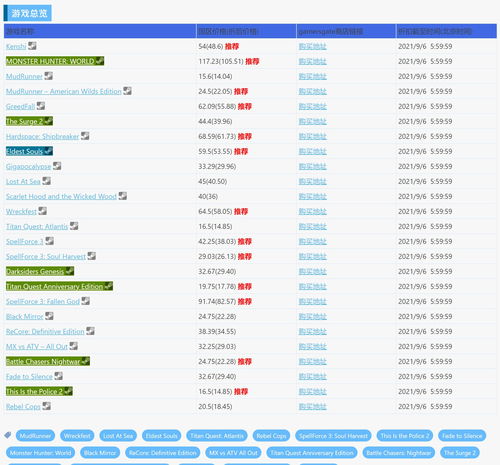This screenshot has width=500, height=465.
Task: Select the MudRunner tag pill below the table
Action: [35, 436]
